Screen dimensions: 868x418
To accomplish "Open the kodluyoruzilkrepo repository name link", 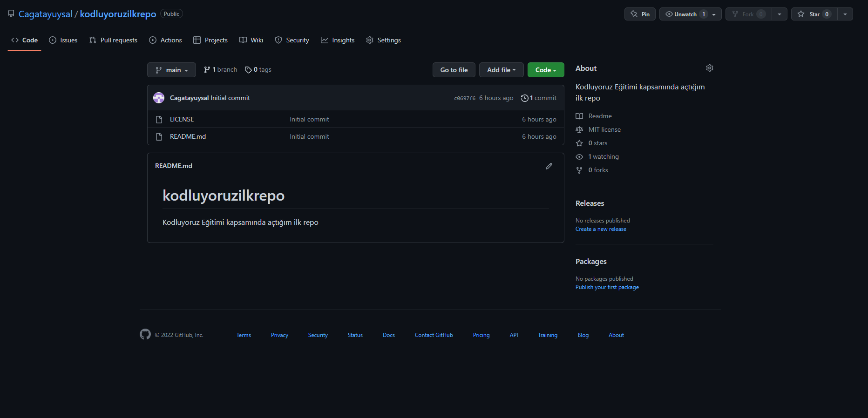I will [118, 14].
